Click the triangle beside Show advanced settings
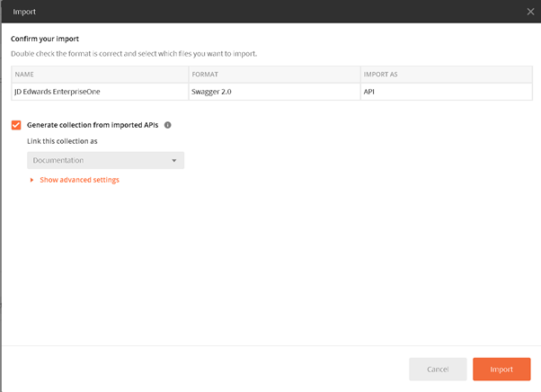This screenshot has width=541, height=392. [31, 180]
